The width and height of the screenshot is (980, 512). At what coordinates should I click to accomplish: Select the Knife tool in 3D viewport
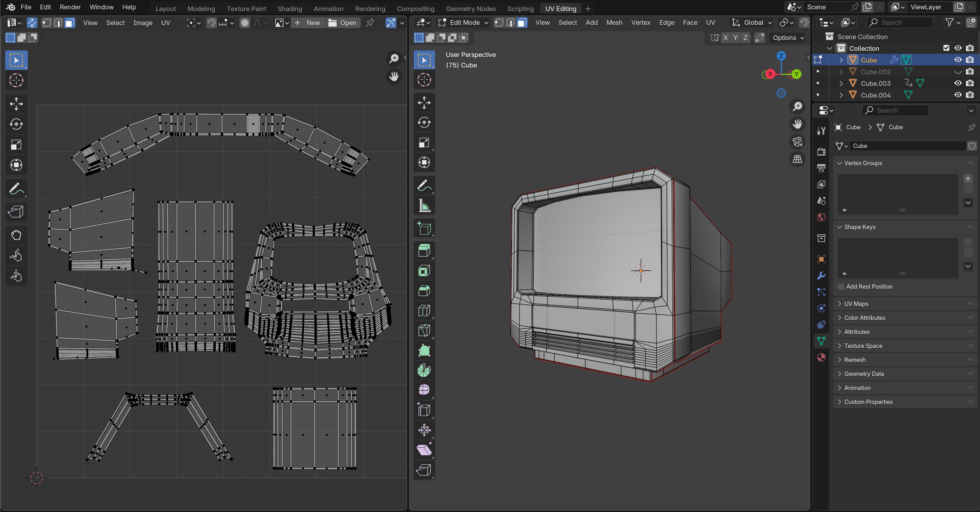click(424, 330)
